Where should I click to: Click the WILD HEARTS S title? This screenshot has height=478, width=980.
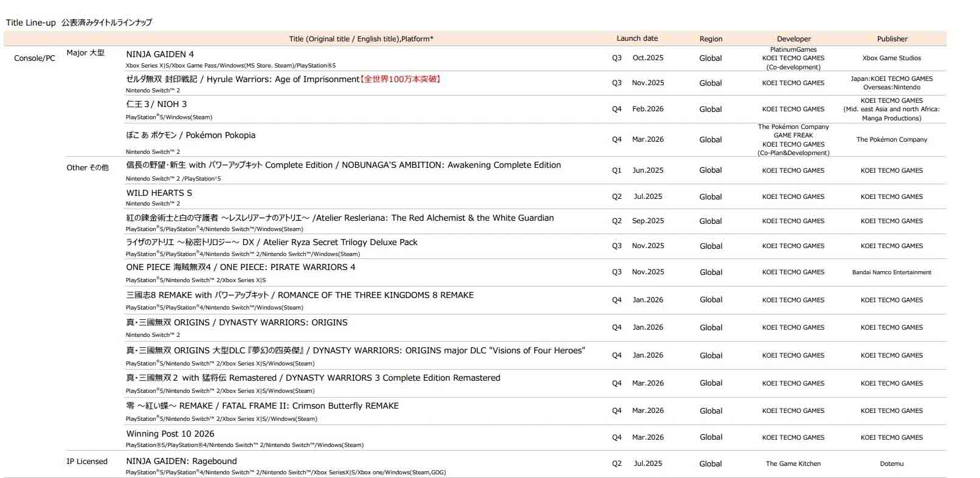tap(159, 193)
